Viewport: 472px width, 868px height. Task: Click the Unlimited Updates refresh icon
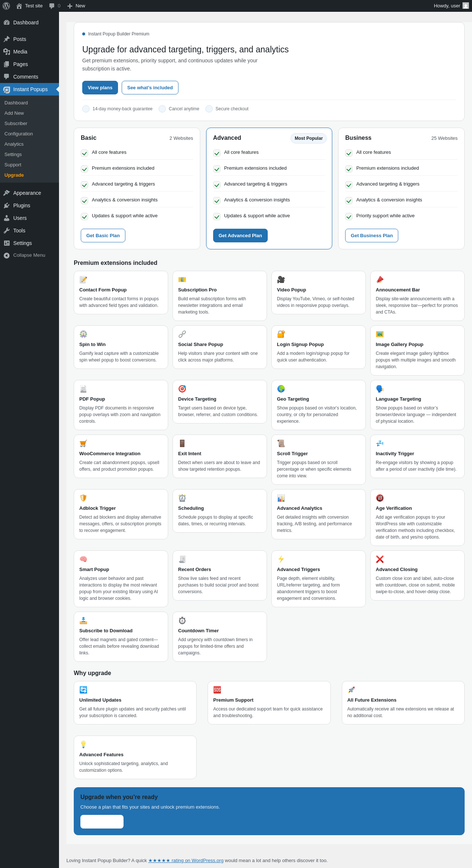point(83,690)
